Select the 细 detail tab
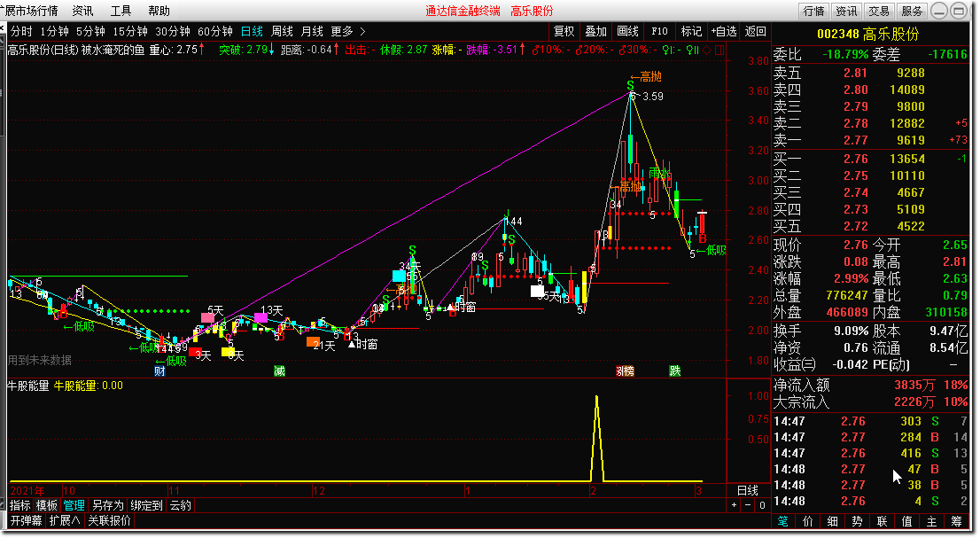The width and height of the screenshot is (980, 538). (833, 521)
